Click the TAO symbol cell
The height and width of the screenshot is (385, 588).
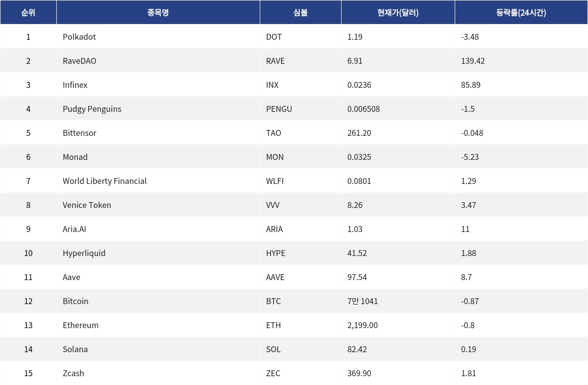pos(273,133)
